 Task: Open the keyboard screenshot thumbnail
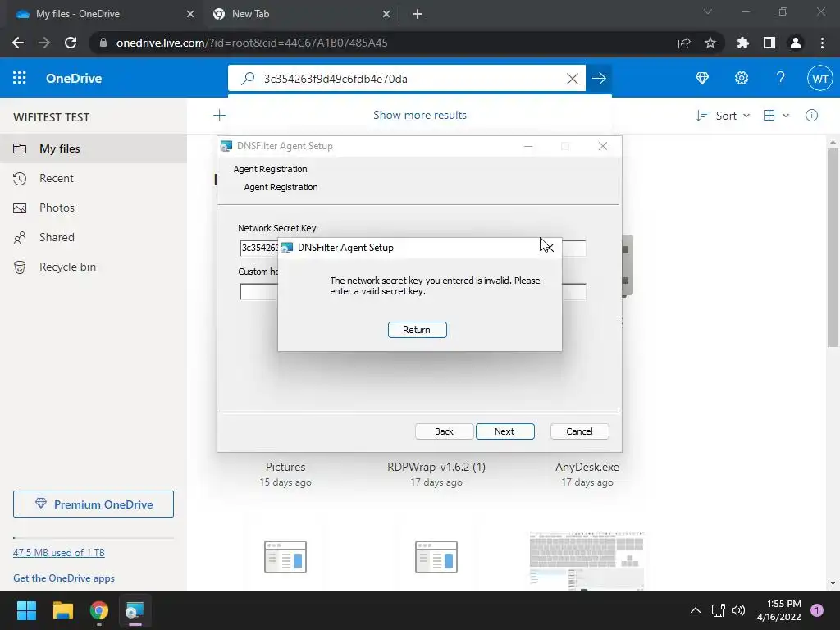(x=587, y=560)
